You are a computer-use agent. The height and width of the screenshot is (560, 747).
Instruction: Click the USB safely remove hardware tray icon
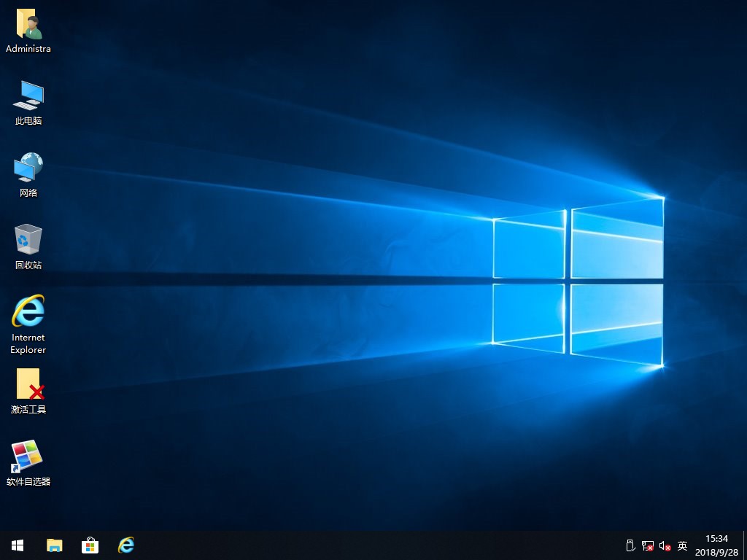tap(630, 545)
